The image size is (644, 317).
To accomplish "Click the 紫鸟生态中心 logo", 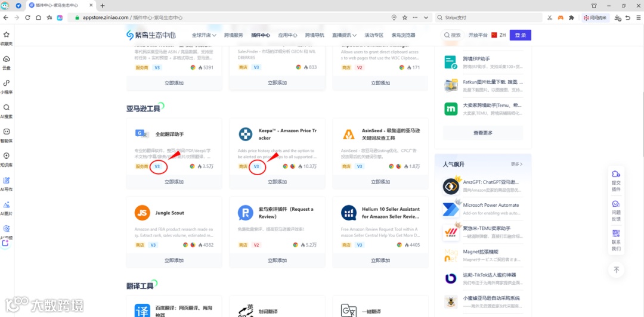I will (x=151, y=35).
